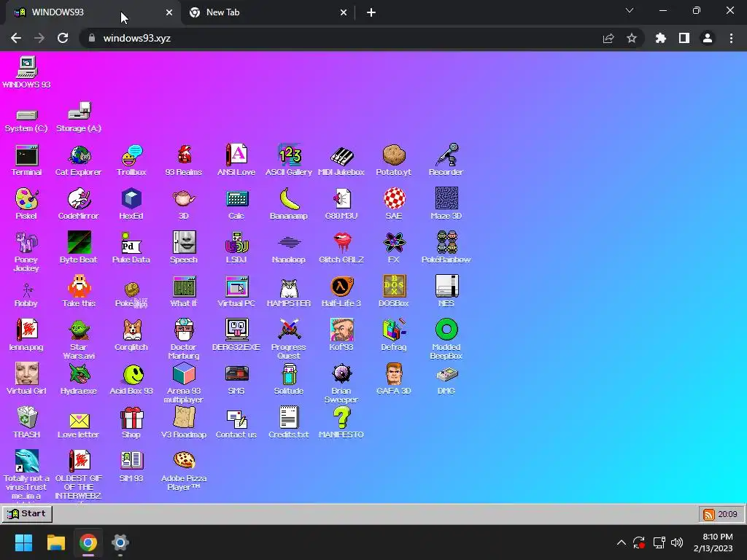Launch LSDJ icon
The width and height of the screenshot is (747, 560).
236,248
